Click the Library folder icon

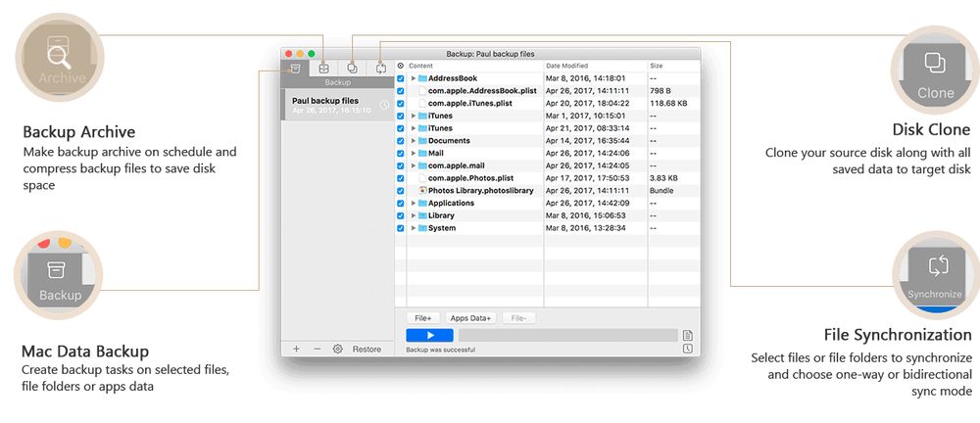422,215
